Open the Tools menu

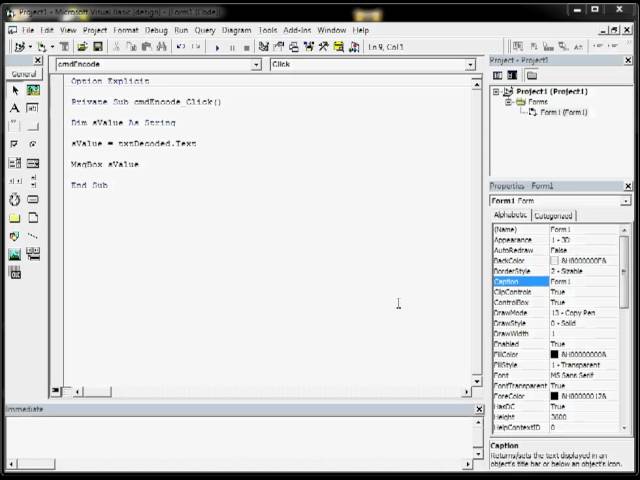[x=268, y=30]
